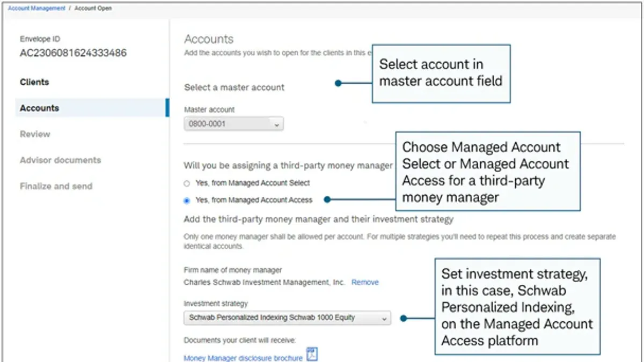The height and width of the screenshot is (362, 644).
Task: Expand the Investment strategy dropdown
Action: (x=287, y=317)
